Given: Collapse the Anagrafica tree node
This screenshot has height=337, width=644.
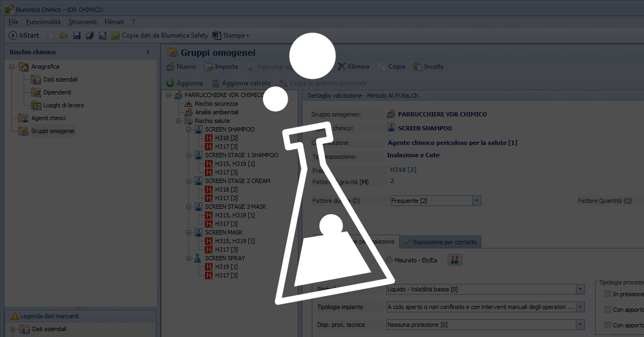Looking at the screenshot, I should tap(12, 67).
